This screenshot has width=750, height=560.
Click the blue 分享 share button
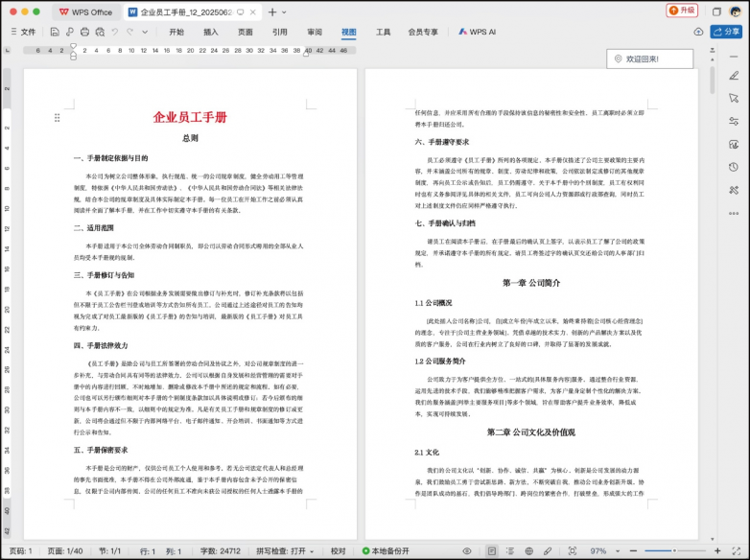click(727, 32)
